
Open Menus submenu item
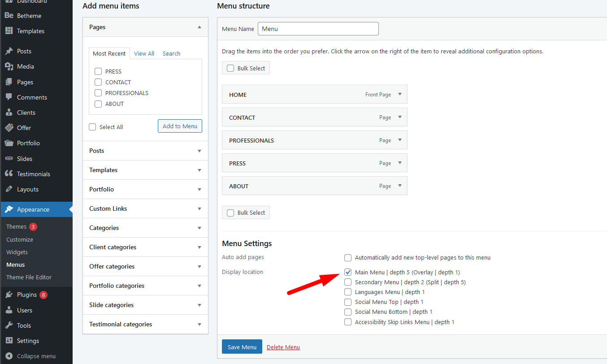click(16, 264)
